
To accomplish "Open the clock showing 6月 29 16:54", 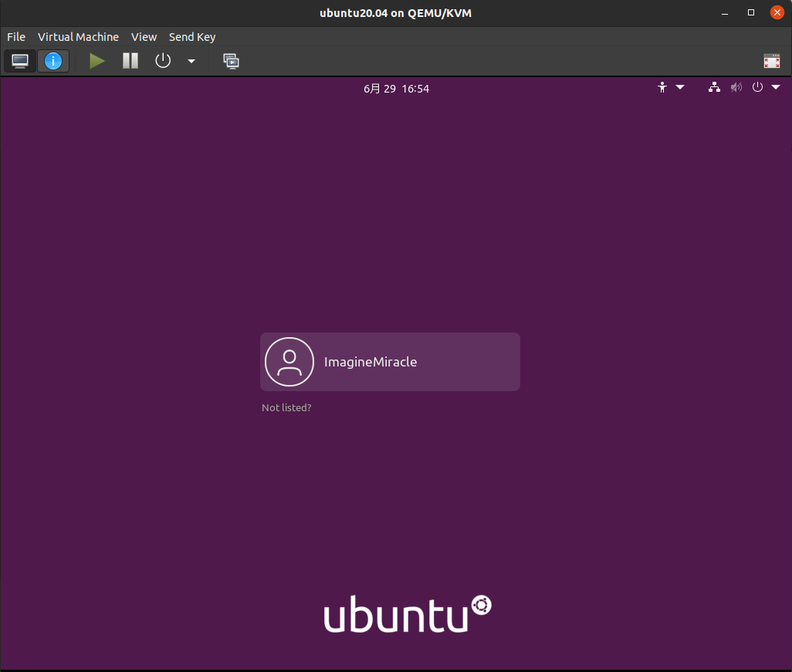I will pyautogui.click(x=397, y=89).
